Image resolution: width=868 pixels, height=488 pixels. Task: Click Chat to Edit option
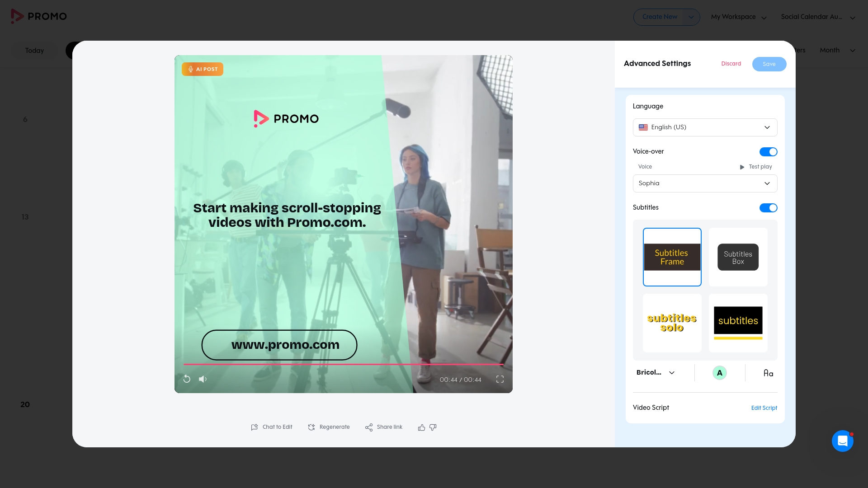click(x=272, y=427)
